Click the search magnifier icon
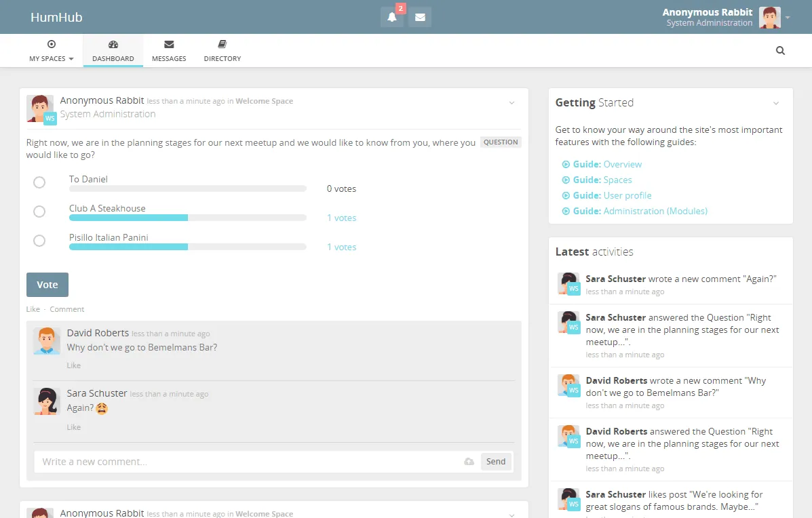 pos(780,50)
